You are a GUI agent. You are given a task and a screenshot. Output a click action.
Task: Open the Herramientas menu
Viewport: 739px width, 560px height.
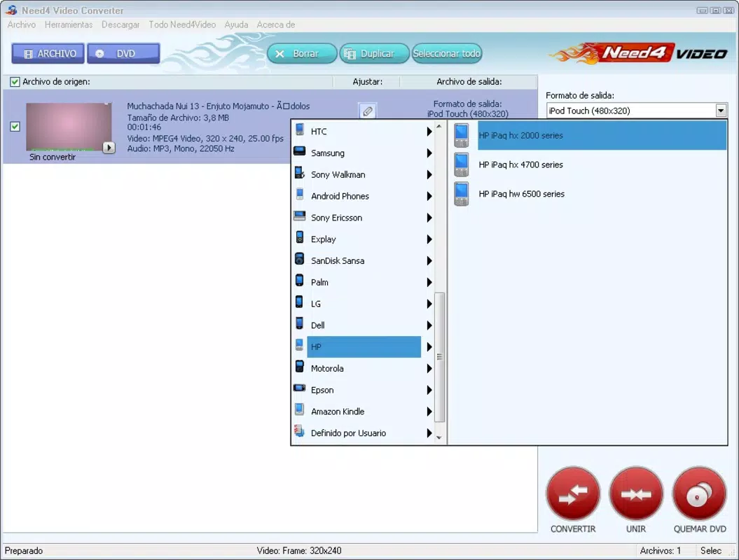pyautogui.click(x=69, y=24)
